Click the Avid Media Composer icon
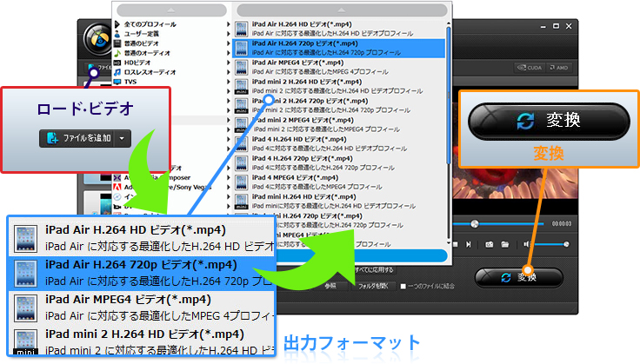The width and height of the screenshot is (640, 364). [x=117, y=178]
